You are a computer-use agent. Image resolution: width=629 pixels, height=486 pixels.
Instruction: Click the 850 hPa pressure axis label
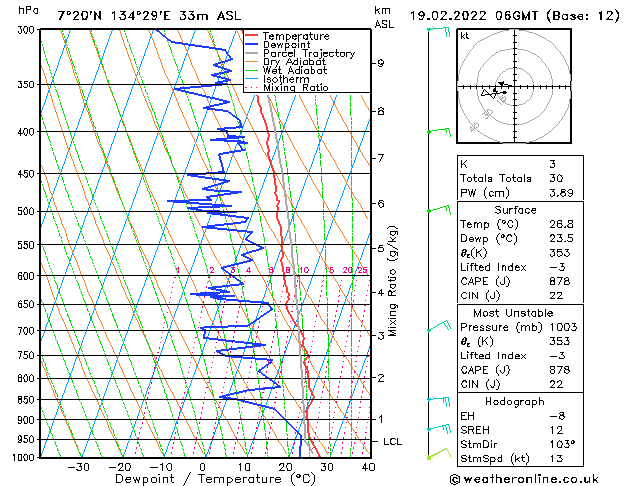click(26, 400)
